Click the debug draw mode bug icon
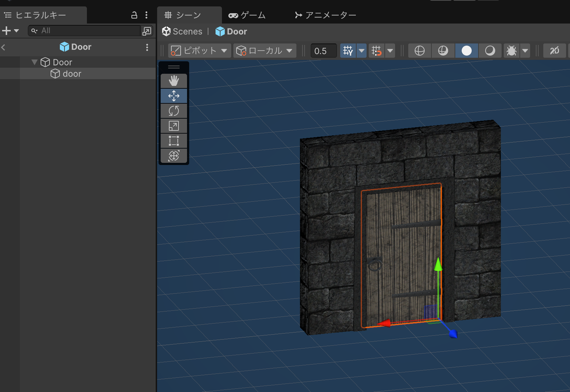The width and height of the screenshot is (570, 392). pos(512,50)
